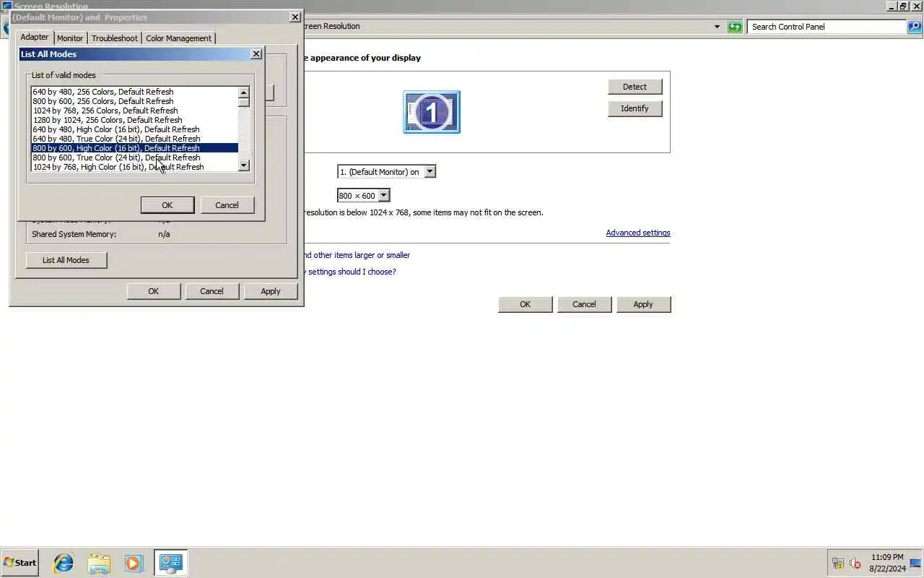
Task: Click the network tray icon
Action: coord(838,563)
